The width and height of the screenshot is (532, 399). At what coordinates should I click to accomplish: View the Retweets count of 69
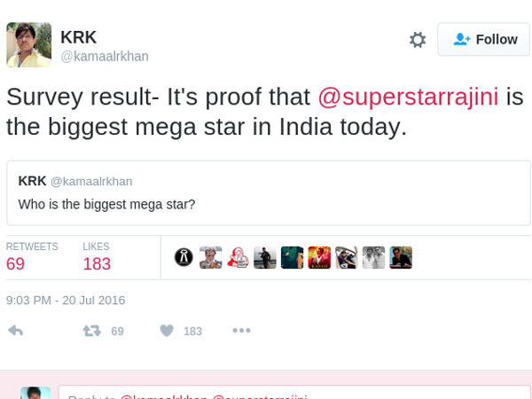[16, 264]
